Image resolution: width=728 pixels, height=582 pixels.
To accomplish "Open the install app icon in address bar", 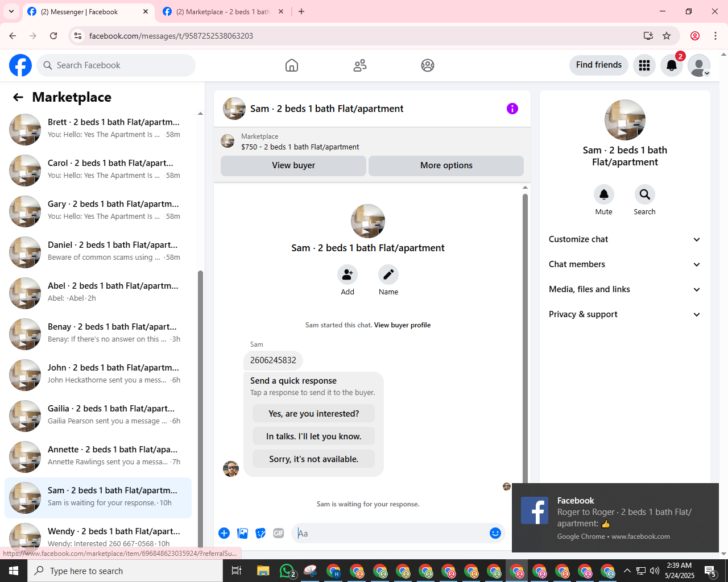I will coord(648,36).
